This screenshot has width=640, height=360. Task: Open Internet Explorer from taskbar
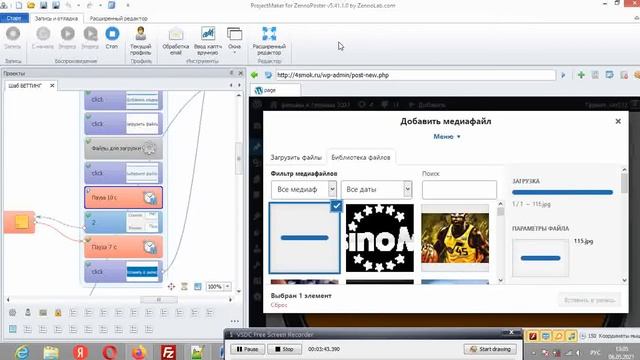coord(21,352)
